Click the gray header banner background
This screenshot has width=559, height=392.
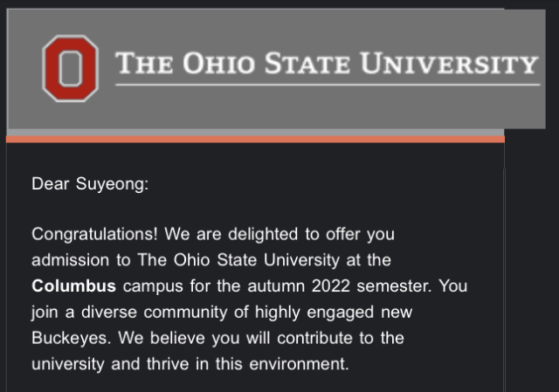[x=262, y=109]
